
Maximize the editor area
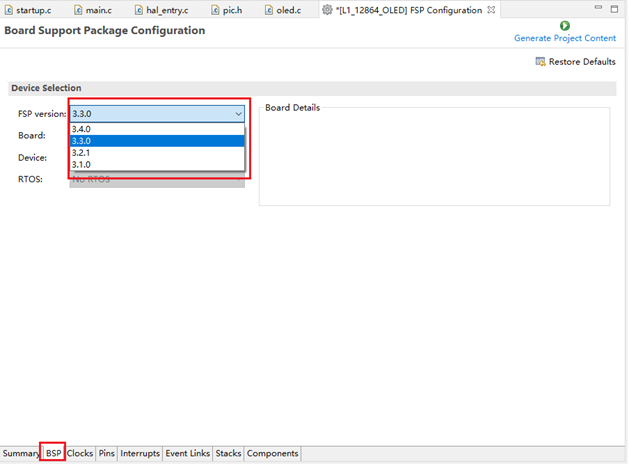click(614, 8)
